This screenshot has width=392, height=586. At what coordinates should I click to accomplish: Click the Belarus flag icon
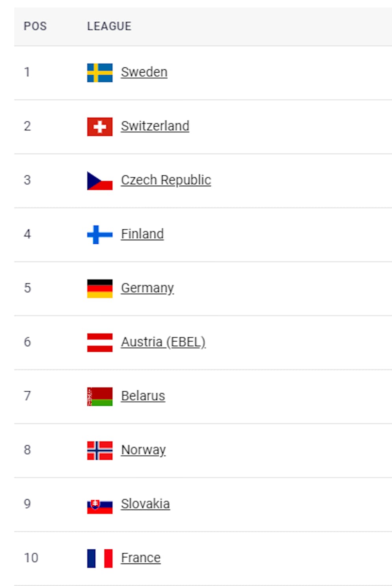click(100, 396)
